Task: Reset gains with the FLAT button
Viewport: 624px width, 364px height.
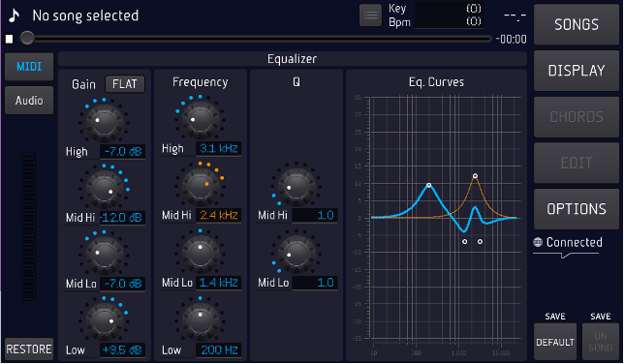Action: coord(125,84)
